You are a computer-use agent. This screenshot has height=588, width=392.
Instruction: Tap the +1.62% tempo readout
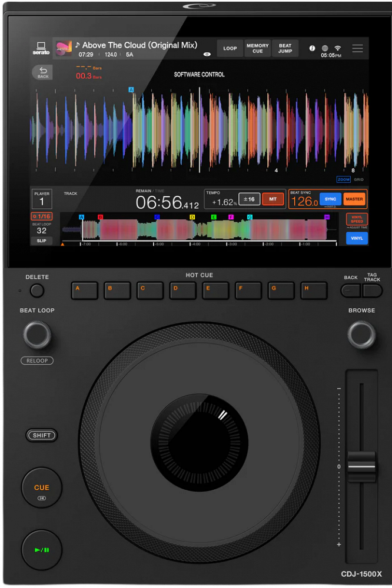coord(224,202)
